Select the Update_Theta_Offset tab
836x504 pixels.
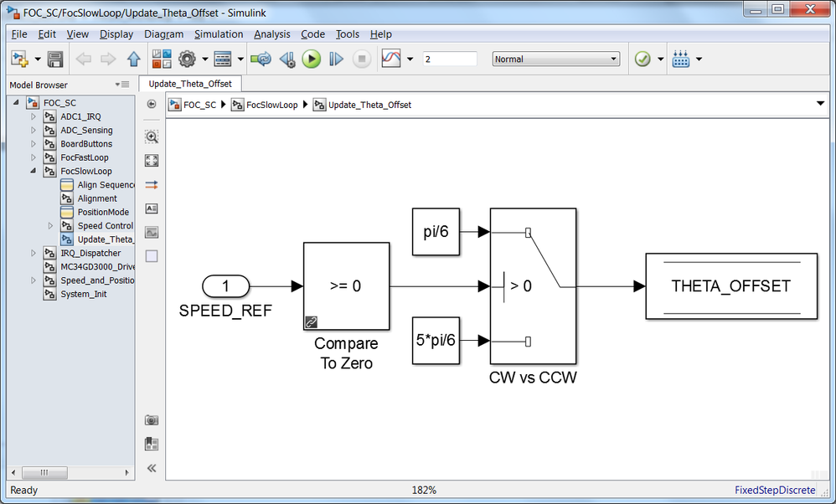coord(190,84)
